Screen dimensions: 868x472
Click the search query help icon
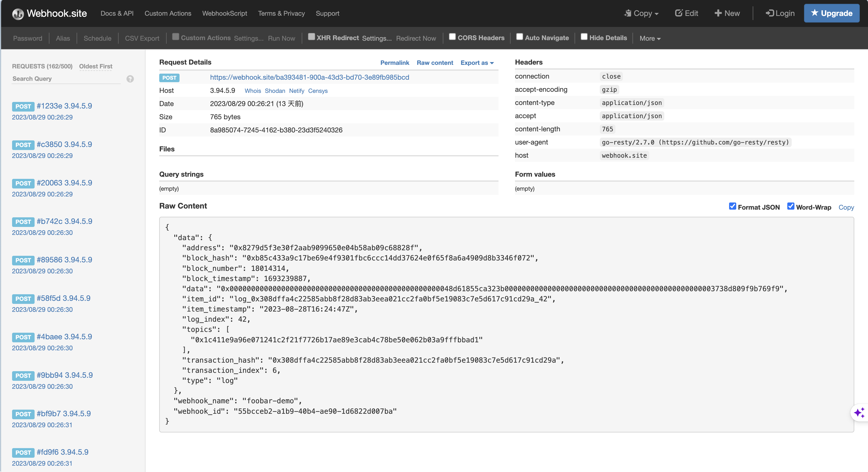[130, 79]
